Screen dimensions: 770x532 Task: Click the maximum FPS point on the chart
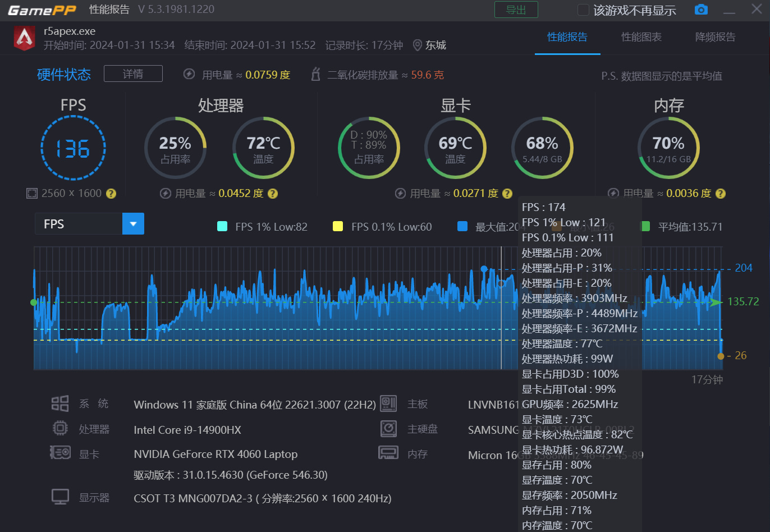click(484, 269)
